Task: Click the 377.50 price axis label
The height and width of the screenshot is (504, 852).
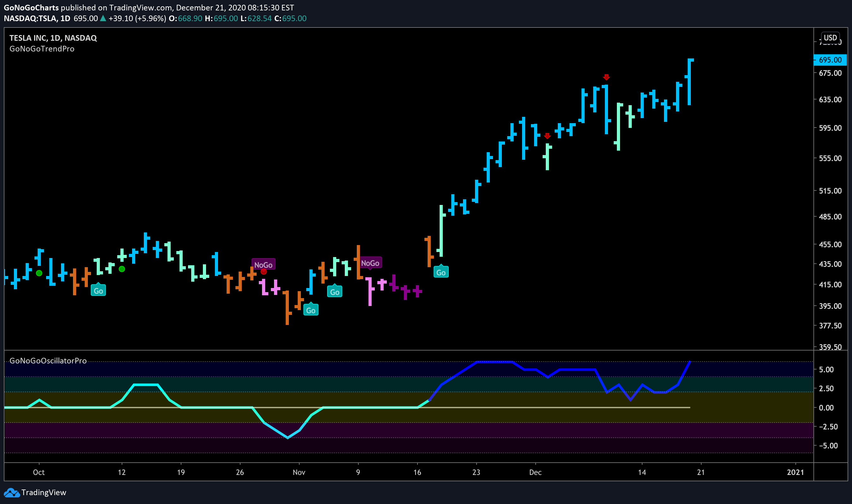Action: coord(830,326)
